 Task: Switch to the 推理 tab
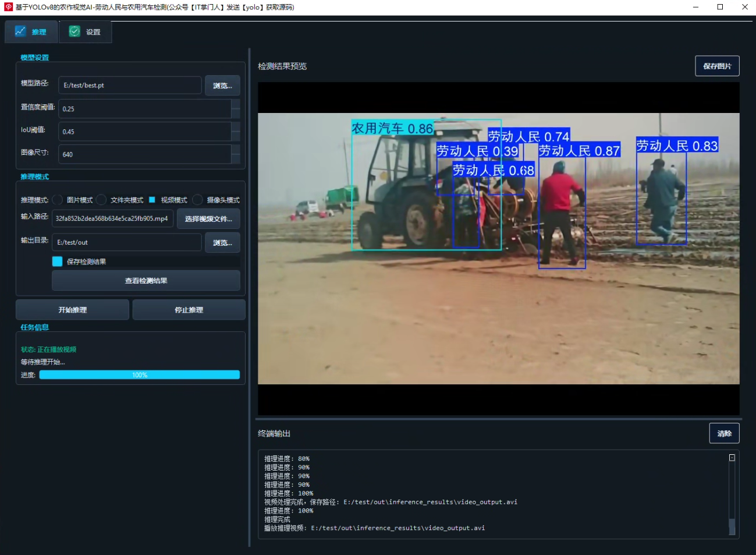31,31
